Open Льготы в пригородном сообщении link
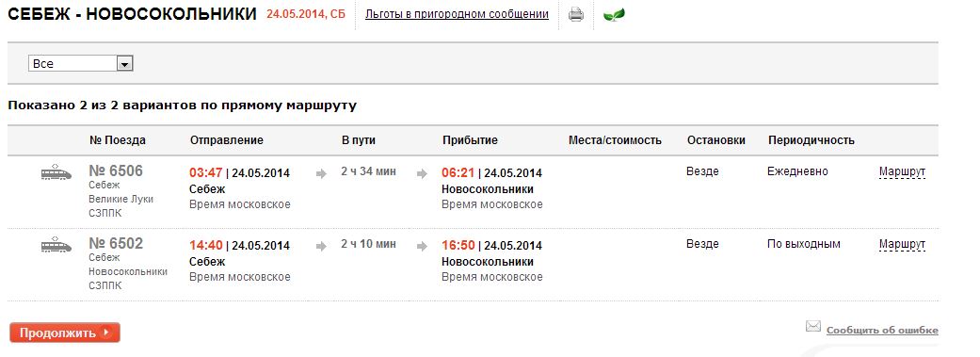This screenshot has height=357, width=980. [457, 14]
